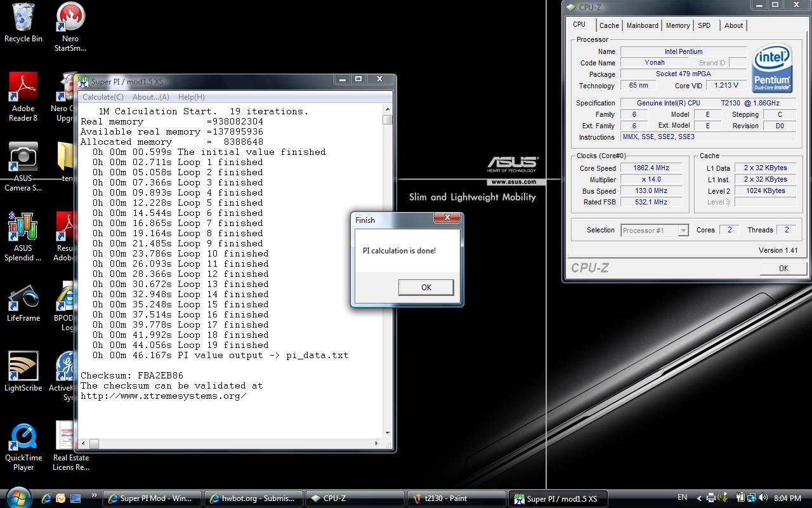Click Show Desktop in Quick Launch
Viewport: 812px width, 508px height.
click(x=75, y=498)
